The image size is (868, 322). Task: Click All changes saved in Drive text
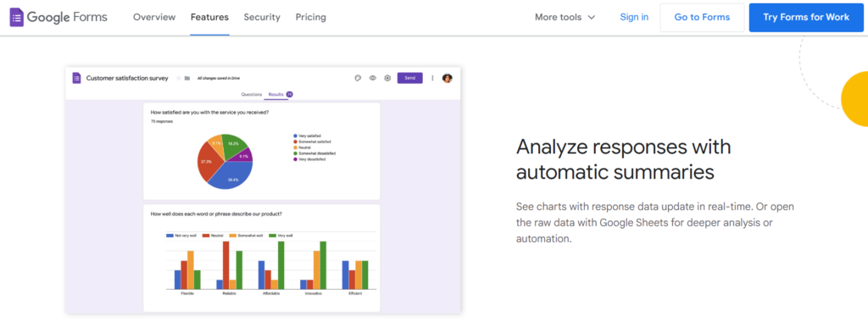pyautogui.click(x=219, y=78)
